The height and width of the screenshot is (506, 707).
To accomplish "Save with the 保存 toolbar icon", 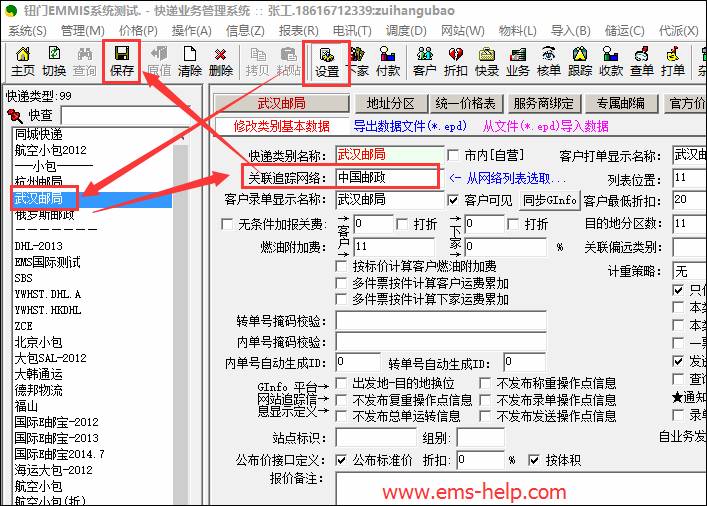I will [122, 62].
